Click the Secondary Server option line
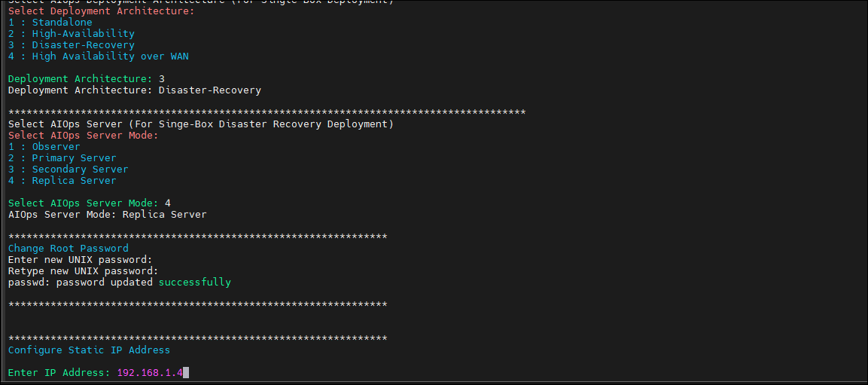 point(68,169)
